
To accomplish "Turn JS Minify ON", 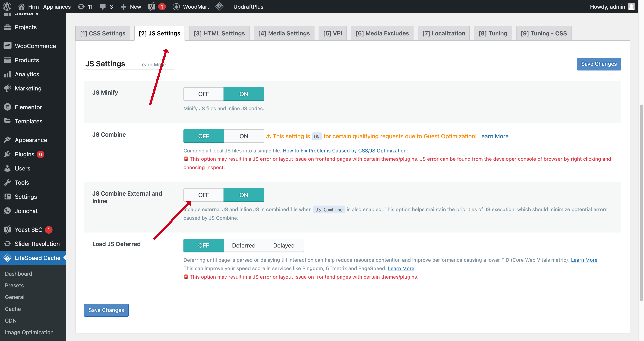I will [244, 94].
